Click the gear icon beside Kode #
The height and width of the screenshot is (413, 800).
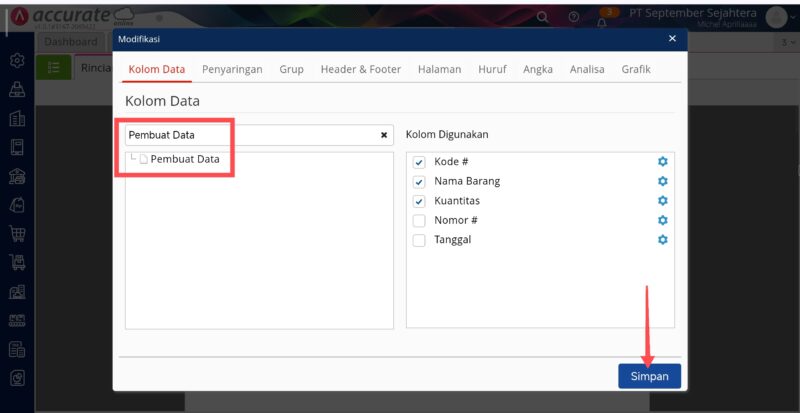(662, 162)
